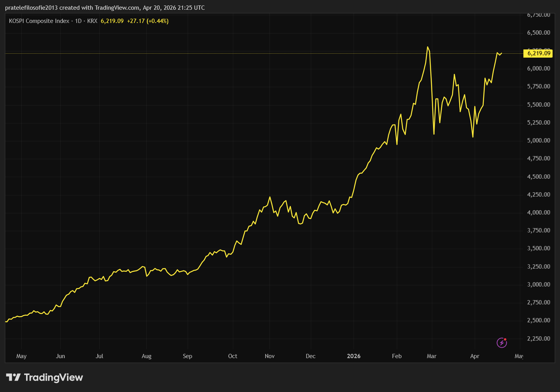Click the +27.17 (+0.44%) change value
Screen dimensions: 560x392
[x=148, y=21]
